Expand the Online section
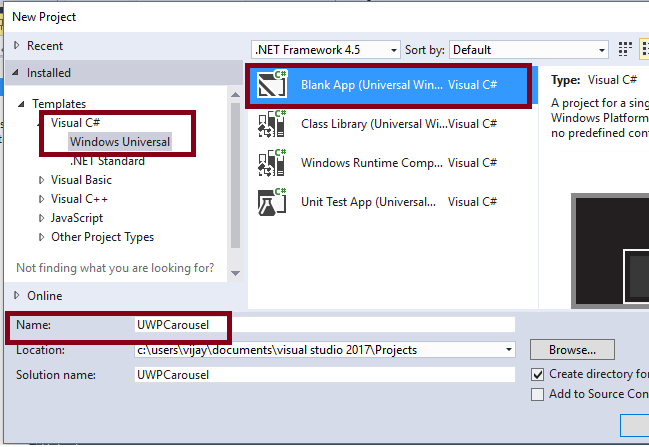The image size is (649, 447). coord(17,295)
